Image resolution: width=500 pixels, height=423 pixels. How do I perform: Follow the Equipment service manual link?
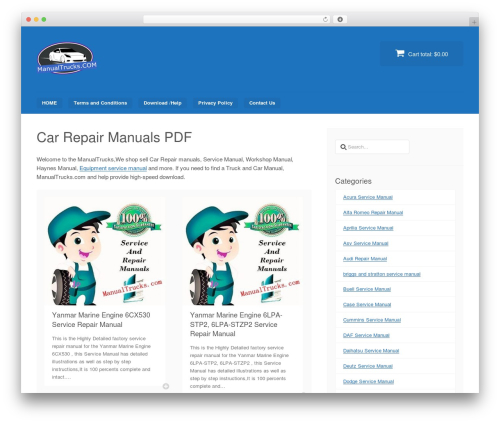(113, 168)
